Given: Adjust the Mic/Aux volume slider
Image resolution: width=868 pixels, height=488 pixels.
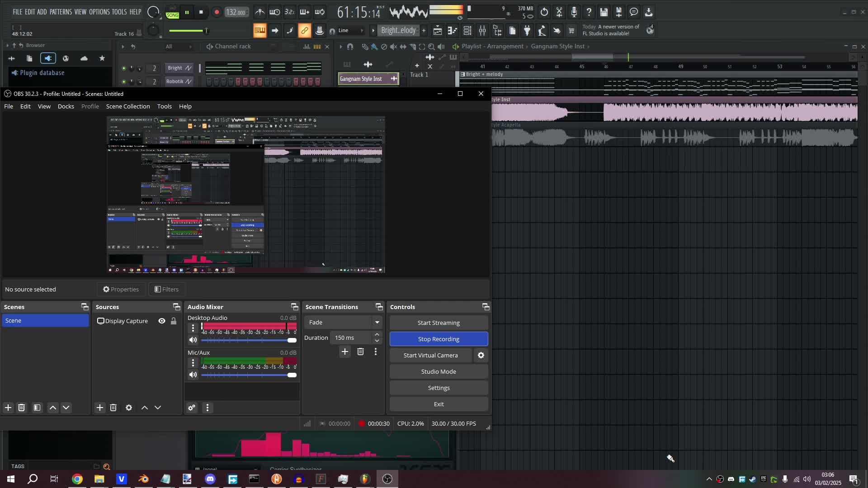Looking at the screenshot, I should point(249,375).
